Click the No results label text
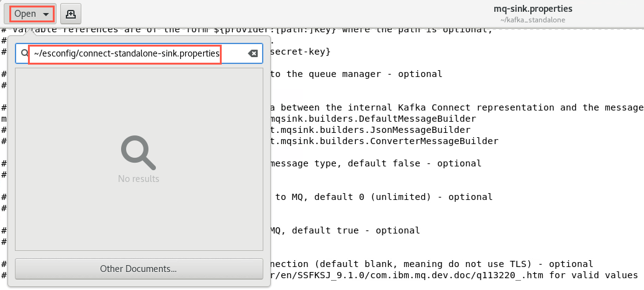 (138, 179)
